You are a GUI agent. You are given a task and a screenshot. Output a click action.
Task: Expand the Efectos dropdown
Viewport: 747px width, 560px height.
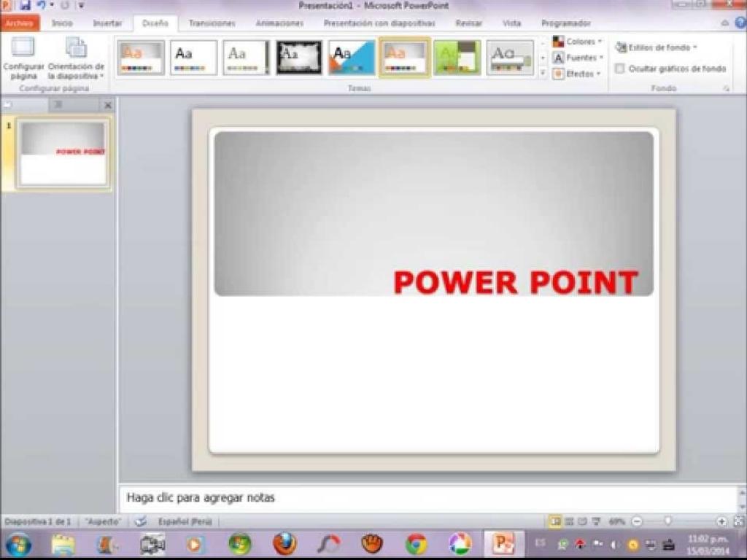(576, 74)
